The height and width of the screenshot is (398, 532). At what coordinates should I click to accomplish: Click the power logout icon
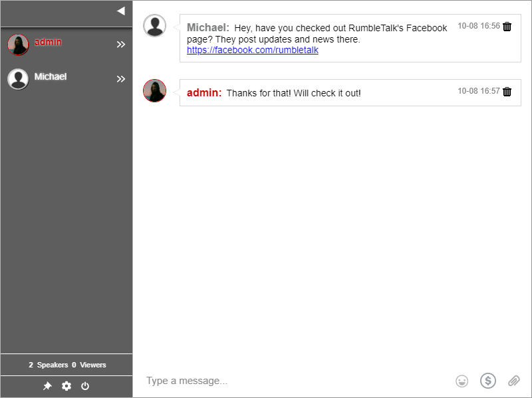pyautogui.click(x=85, y=386)
